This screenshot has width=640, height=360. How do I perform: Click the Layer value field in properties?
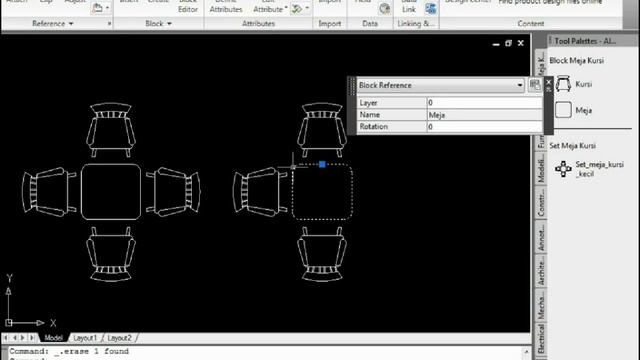click(x=484, y=102)
